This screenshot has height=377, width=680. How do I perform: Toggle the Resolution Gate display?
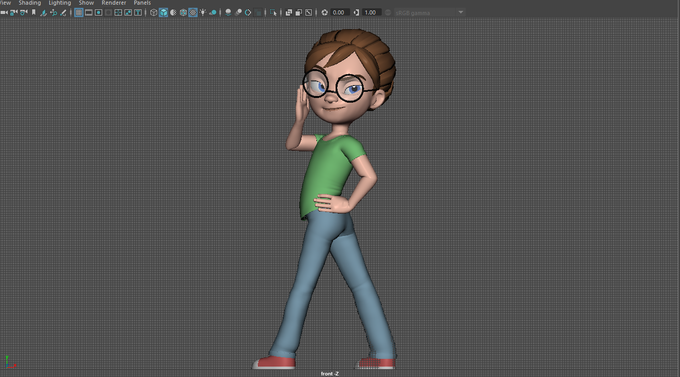98,13
